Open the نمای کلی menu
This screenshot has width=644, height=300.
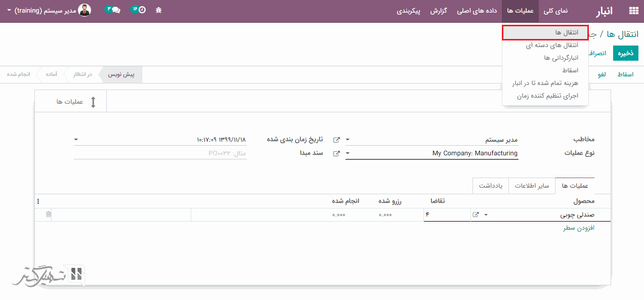(555, 11)
